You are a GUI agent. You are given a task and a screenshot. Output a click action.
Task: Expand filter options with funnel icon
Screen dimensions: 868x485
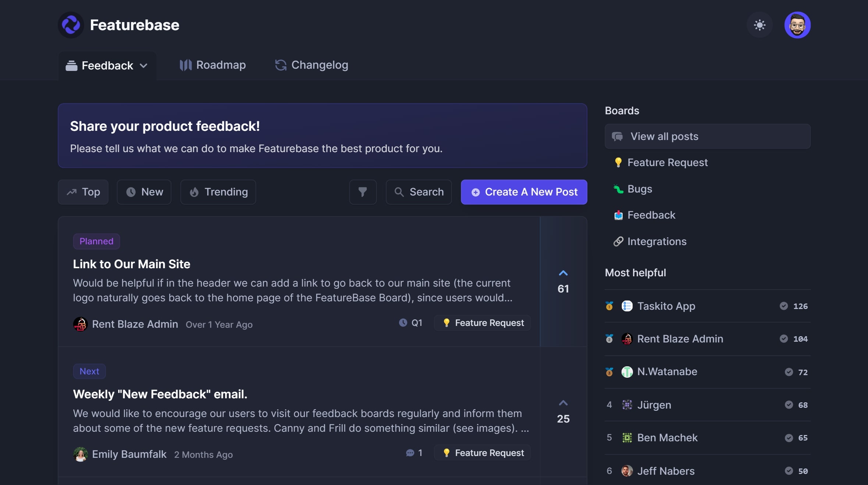coord(362,192)
